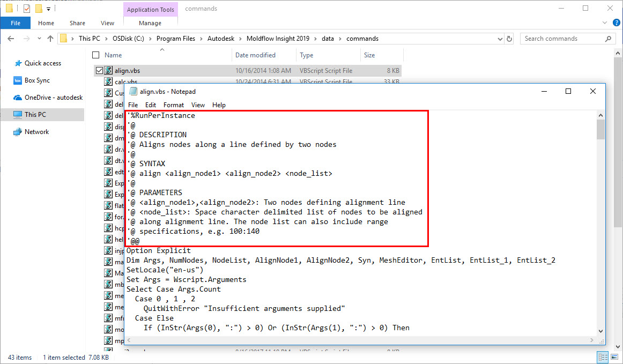The image size is (623, 364).
Task: Open the Customize Quick Access Toolbar dropdown
Action: pyautogui.click(x=48, y=9)
